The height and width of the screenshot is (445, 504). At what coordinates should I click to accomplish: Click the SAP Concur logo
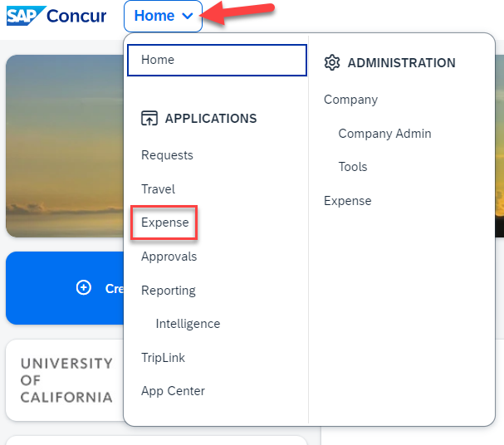pyautogui.click(x=56, y=16)
